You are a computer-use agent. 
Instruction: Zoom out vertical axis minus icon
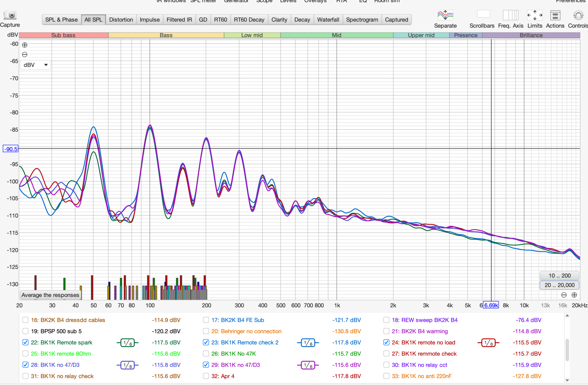(x=25, y=55)
